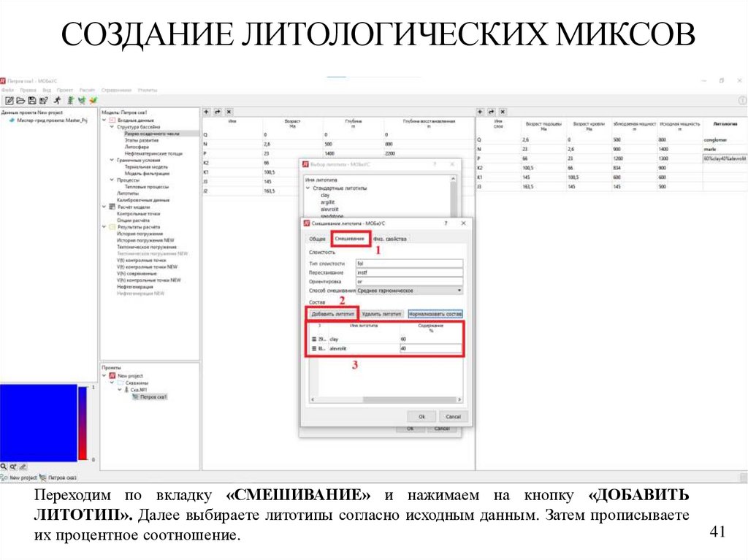748x560 pixels.
Task: Click the Литология column header
Action: [x=725, y=124]
